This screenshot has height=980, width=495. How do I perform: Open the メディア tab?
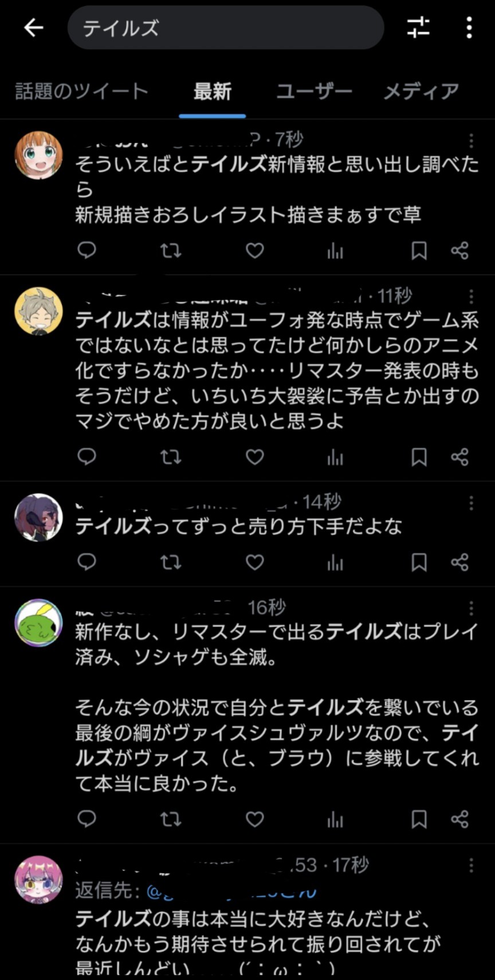pos(421,91)
